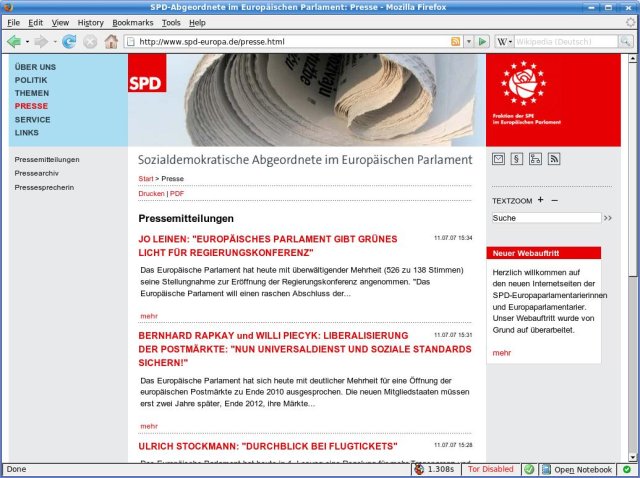Click the green status icon at far right

627,469
